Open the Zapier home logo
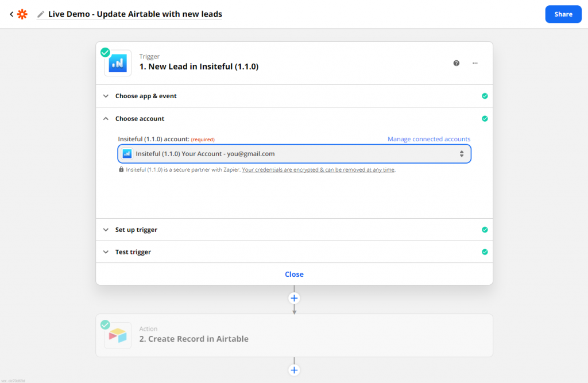The image size is (588, 383). [22, 14]
